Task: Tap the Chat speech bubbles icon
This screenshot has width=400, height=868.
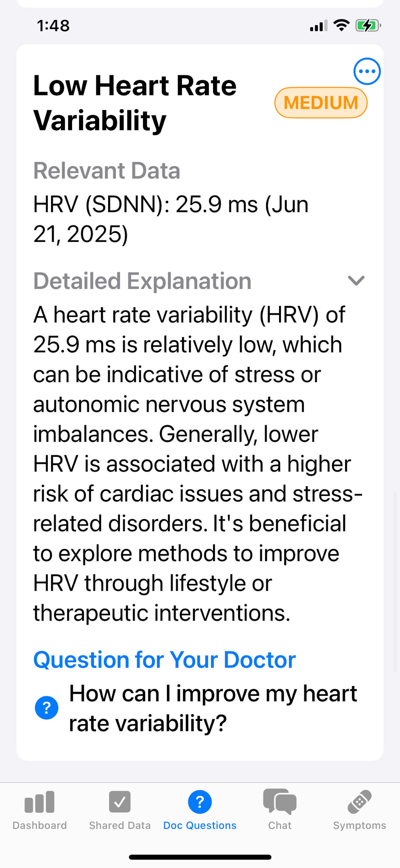Action: pyautogui.click(x=280, y=801)
